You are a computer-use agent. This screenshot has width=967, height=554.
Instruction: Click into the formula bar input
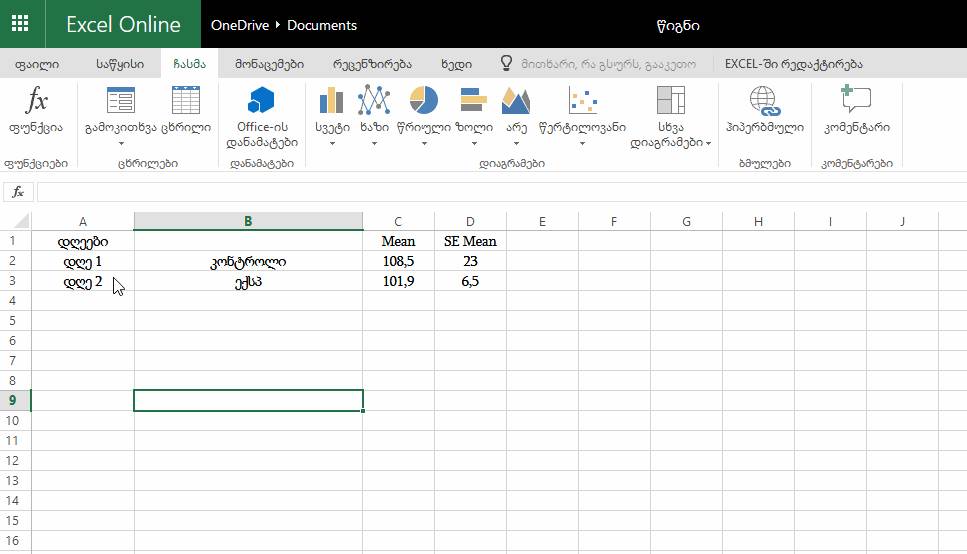coord(501,192)
